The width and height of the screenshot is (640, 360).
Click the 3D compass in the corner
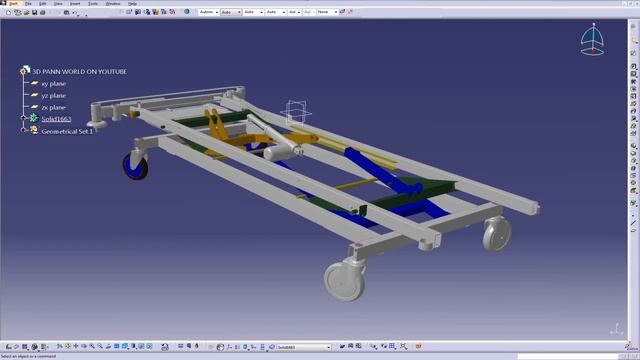pos(593,39)
